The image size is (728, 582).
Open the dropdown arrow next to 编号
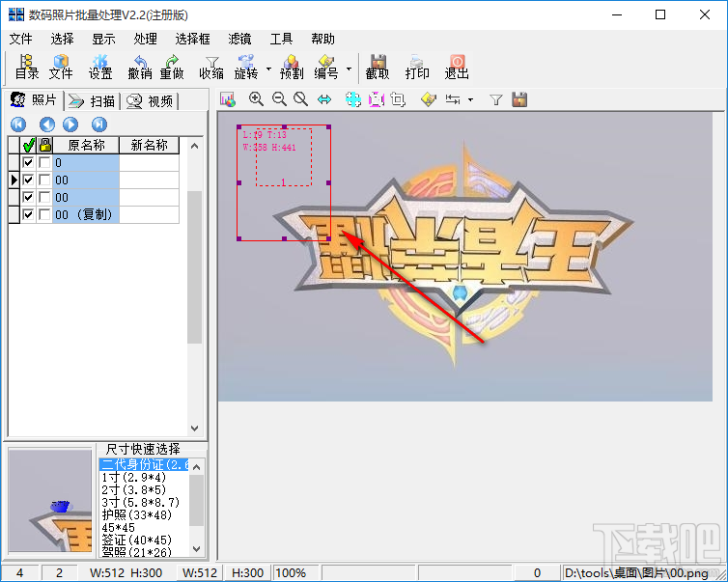coord(350,69)
